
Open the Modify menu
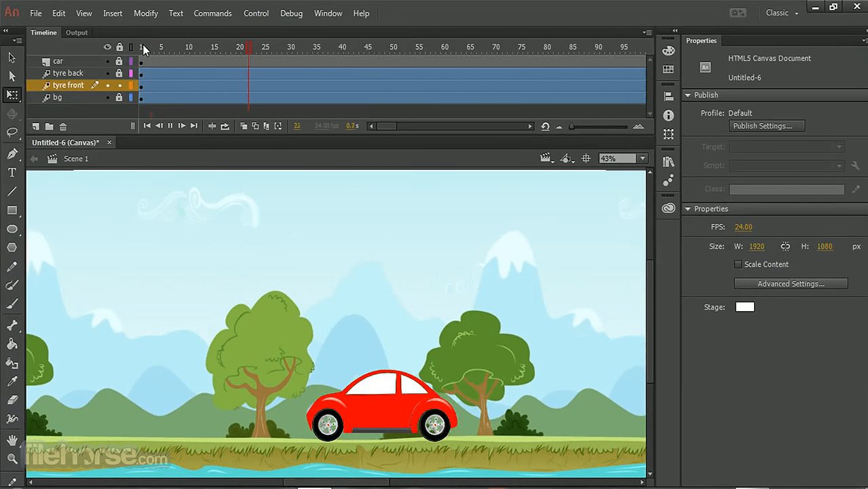point(146,13)
